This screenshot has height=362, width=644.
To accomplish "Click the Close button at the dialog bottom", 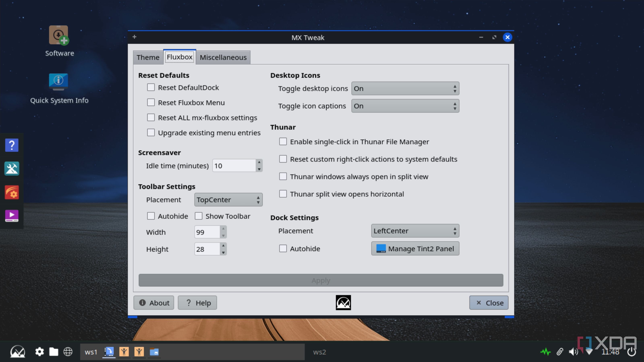I will pos(489,303).
